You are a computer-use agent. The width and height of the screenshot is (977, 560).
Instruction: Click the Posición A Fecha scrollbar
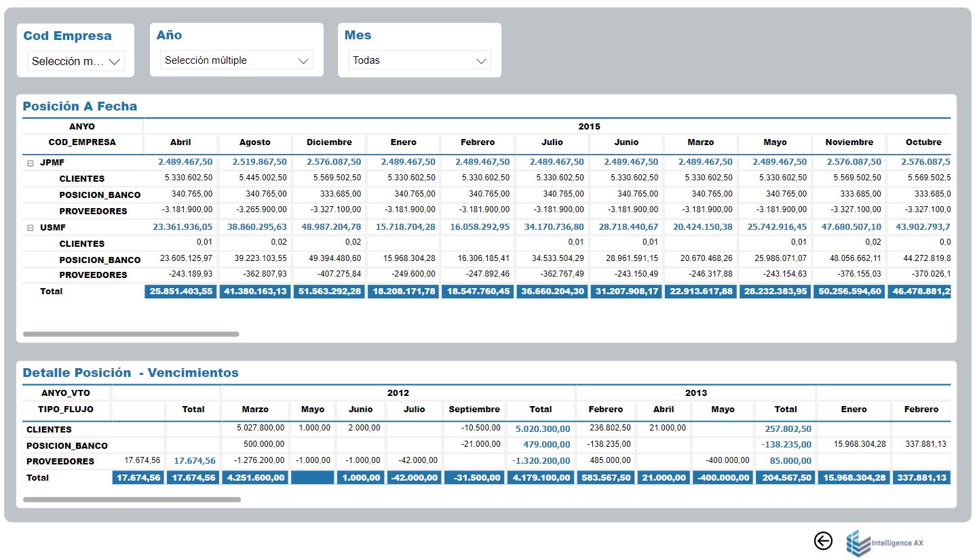pyautogui.click(x=131, y=334)
